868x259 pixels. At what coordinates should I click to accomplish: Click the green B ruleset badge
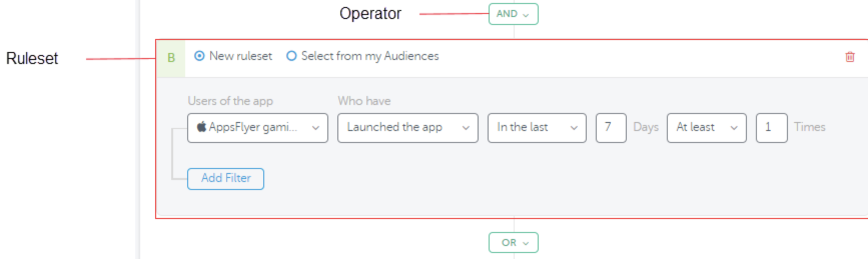click(x=171, y=58)
